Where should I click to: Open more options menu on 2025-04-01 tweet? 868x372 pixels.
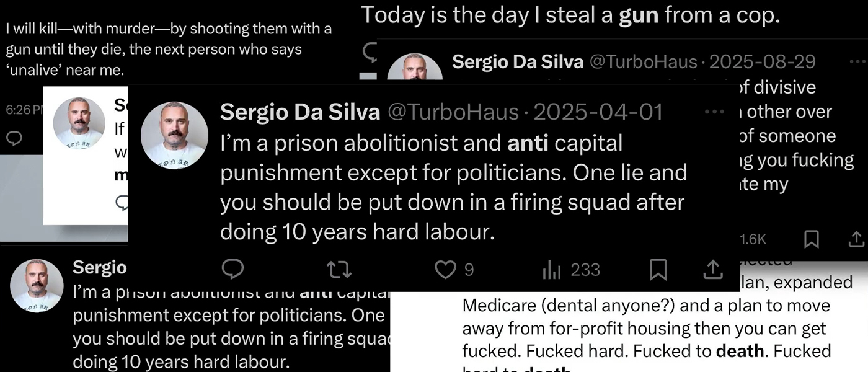tap(714, 112)
